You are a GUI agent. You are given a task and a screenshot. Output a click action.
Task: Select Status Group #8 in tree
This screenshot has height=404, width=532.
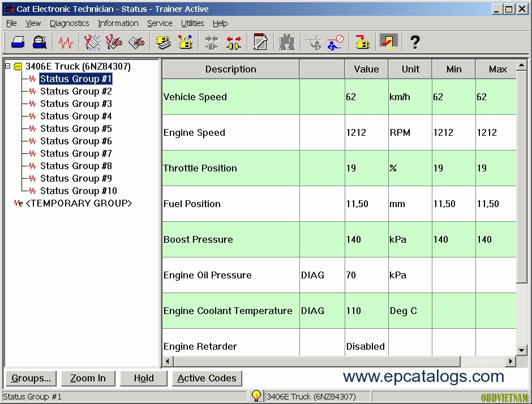[x=76, y=166]
